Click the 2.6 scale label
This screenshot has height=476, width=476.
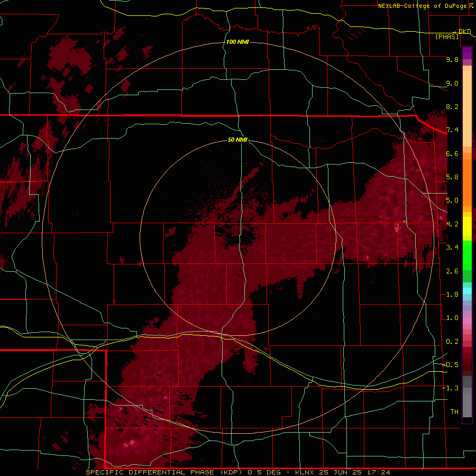tap(452, 271)
